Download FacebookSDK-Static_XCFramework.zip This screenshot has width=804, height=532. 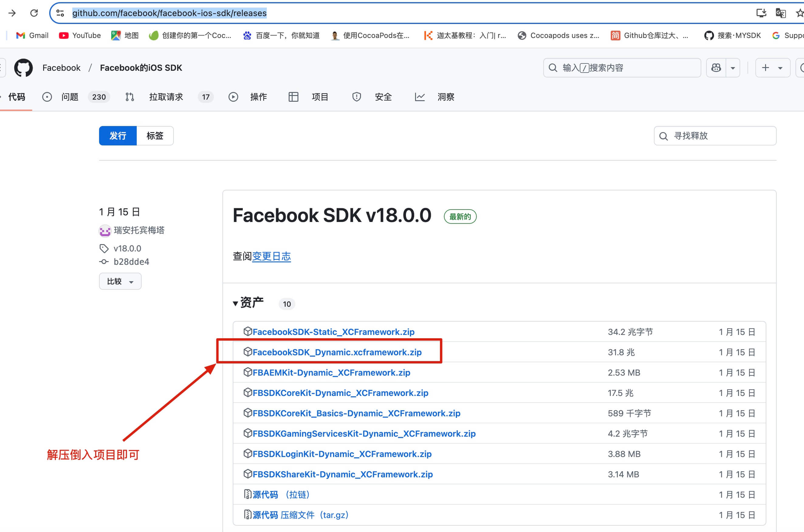coord(333,332)
